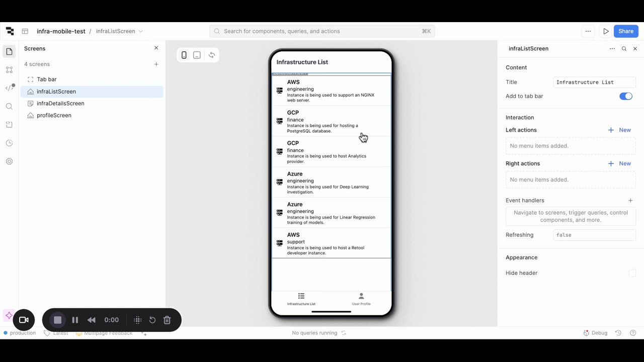Click the Latest version tag
The width and height of the screenshot is (644, 362).
(56, 333)
